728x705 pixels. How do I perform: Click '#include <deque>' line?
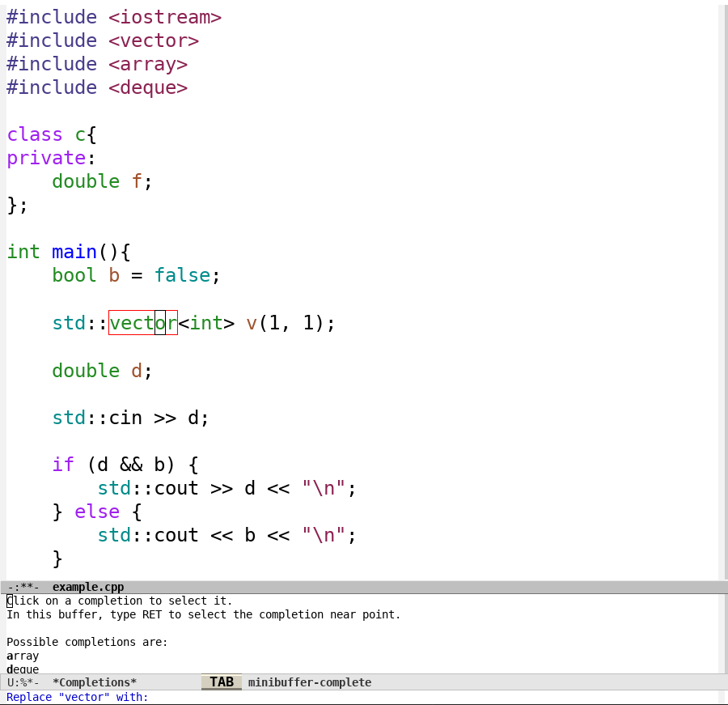[x=97, y=87]
